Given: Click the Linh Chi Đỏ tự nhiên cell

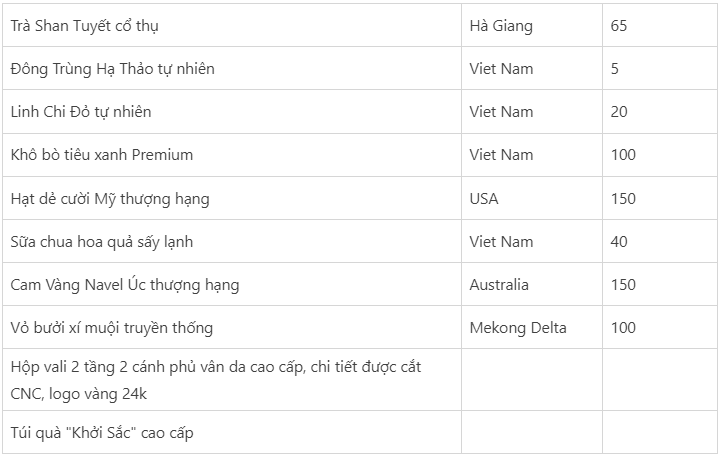Looking at the screenshot, I should (232, 111).
